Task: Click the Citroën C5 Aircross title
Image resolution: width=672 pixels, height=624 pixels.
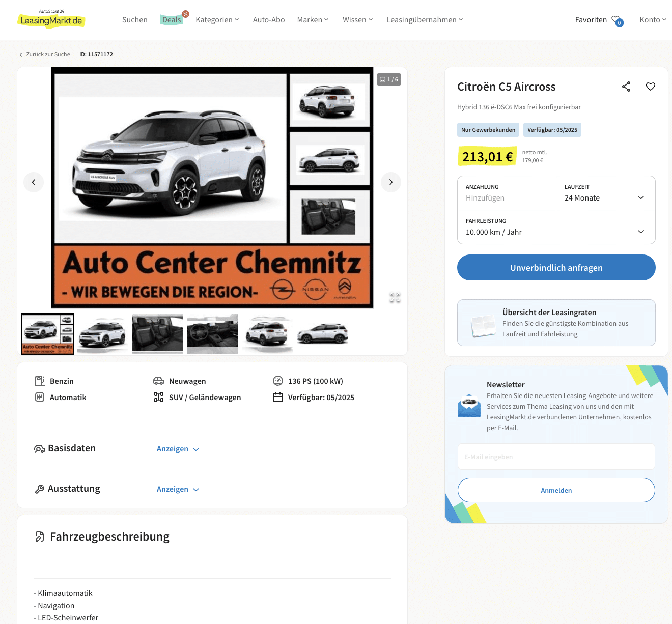Action: click(507, 87)
